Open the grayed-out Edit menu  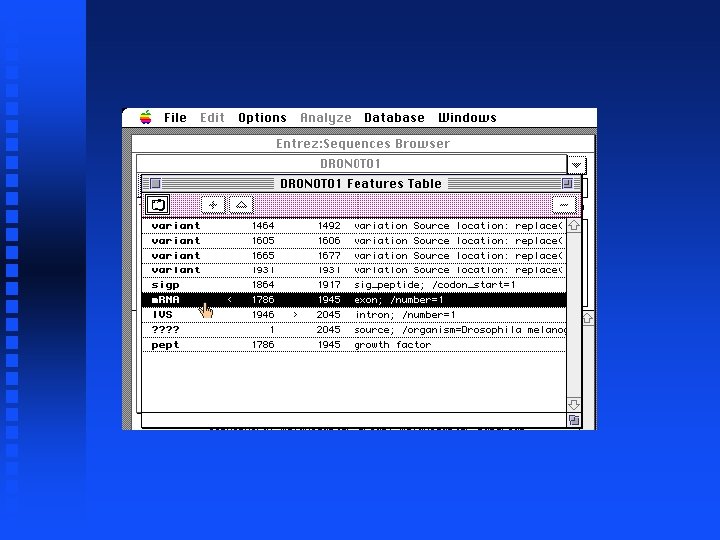pyautogui.click(x=212, y=118)
